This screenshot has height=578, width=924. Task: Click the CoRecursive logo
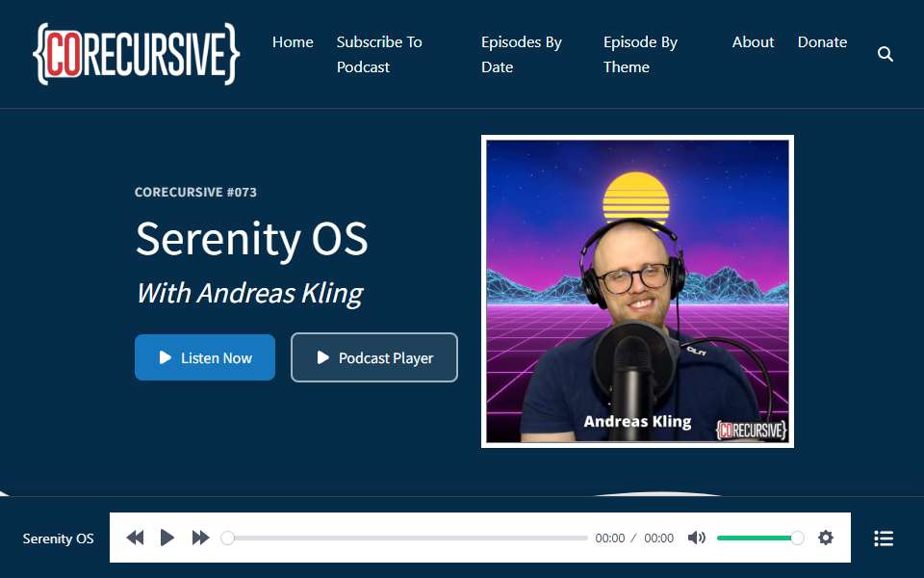point(136,54)
